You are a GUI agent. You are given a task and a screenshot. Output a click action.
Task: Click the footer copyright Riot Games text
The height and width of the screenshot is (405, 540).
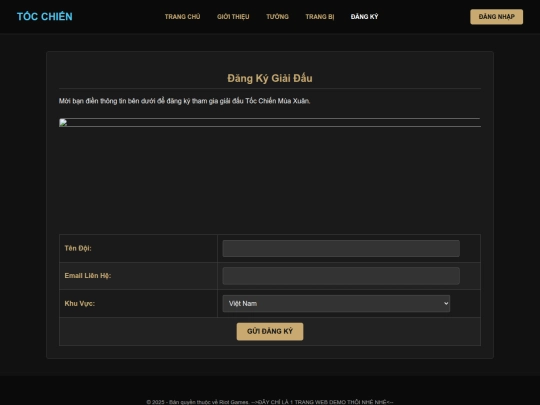270,402
